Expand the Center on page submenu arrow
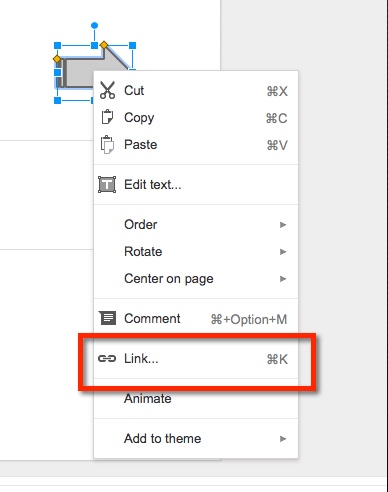Screen dimensions: 388x492 (x=283, y=279)
